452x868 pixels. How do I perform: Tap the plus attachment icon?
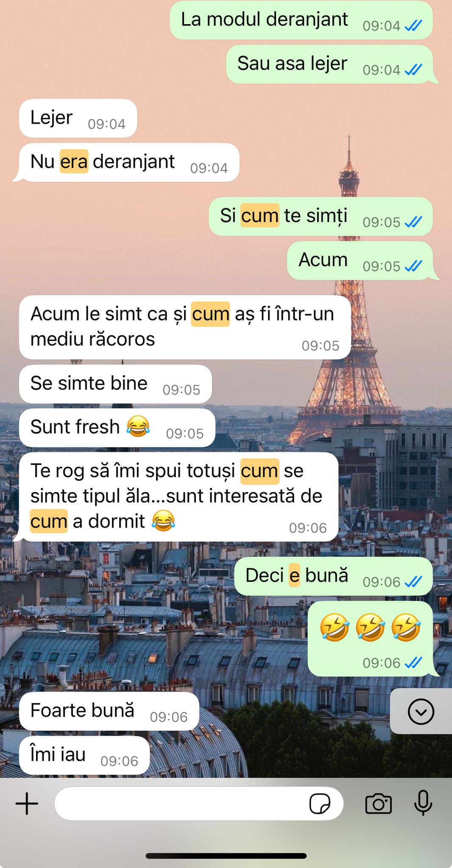[x=27, y=804]
